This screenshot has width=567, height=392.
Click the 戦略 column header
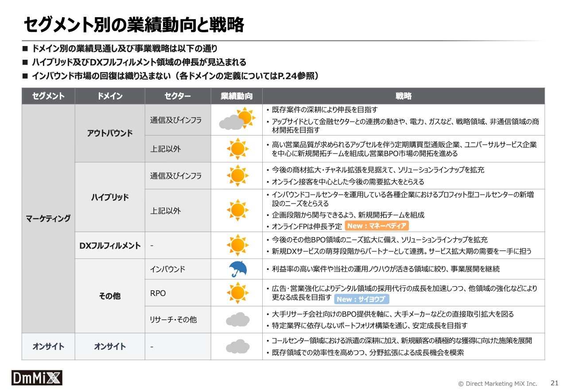coord(403,96)
